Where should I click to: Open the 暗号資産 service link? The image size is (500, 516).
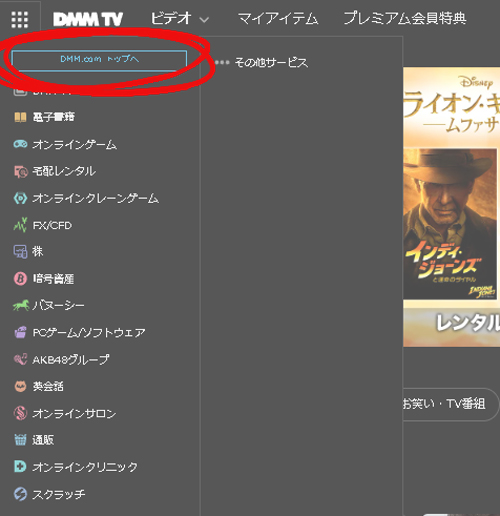click(53, 279)
